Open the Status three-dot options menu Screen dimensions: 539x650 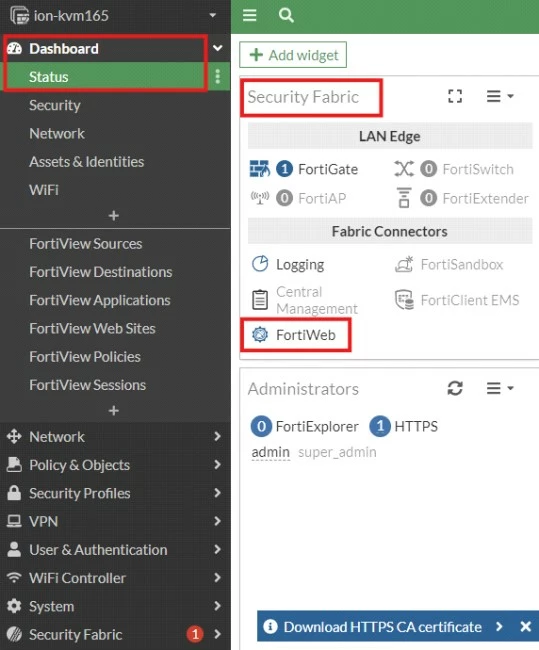(x=218, y=77)
